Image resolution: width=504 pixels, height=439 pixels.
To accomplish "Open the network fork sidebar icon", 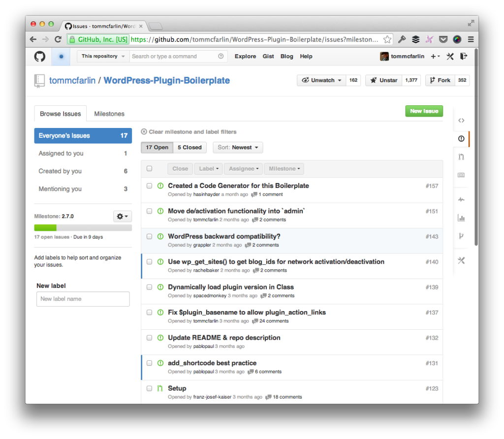I will [461, 236].
